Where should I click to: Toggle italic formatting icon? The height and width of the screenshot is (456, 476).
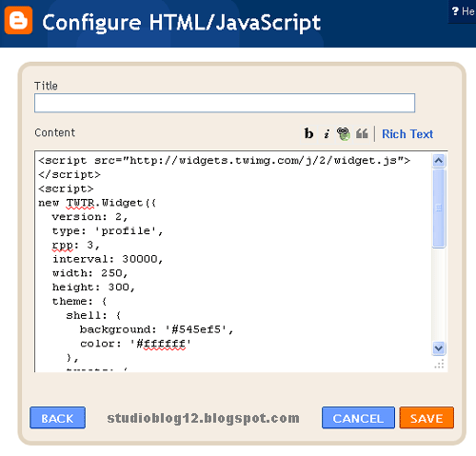click(327, 134)
